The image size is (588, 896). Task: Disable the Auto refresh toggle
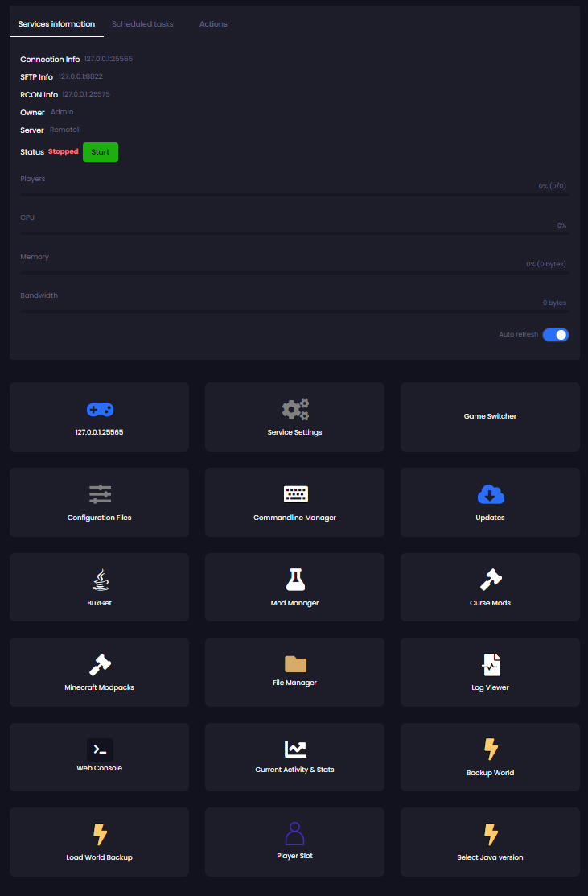click(x=555, y=335)
